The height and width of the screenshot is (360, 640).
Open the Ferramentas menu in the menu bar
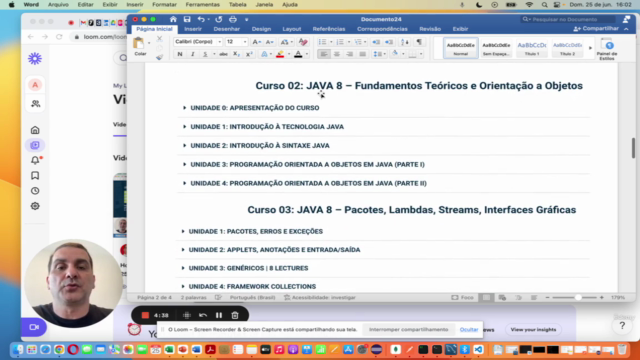click(x=202, y=4)
